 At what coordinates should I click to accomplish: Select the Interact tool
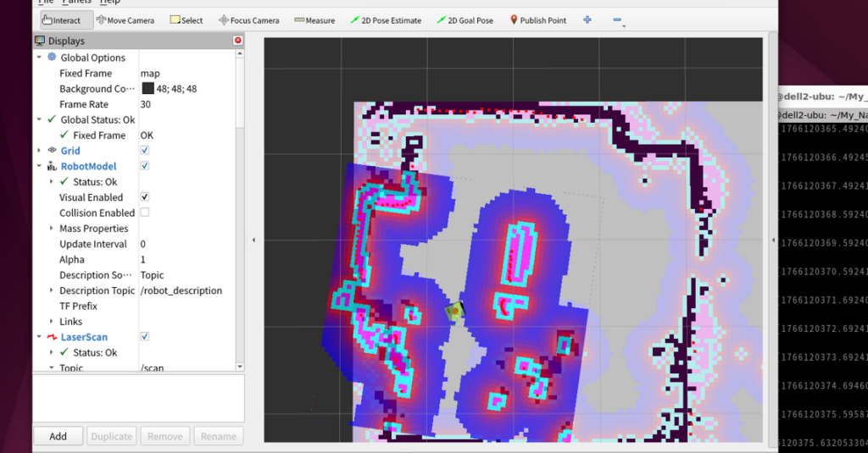point(61,20)
